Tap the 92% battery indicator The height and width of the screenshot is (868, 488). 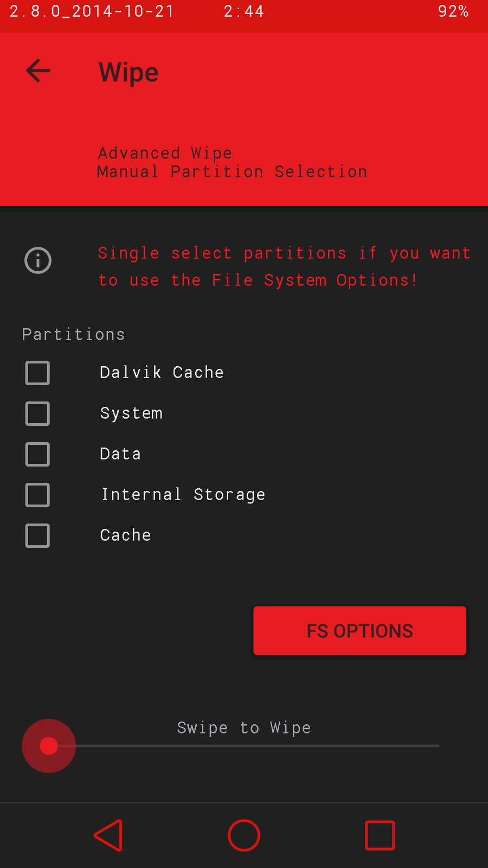[453, 11]
